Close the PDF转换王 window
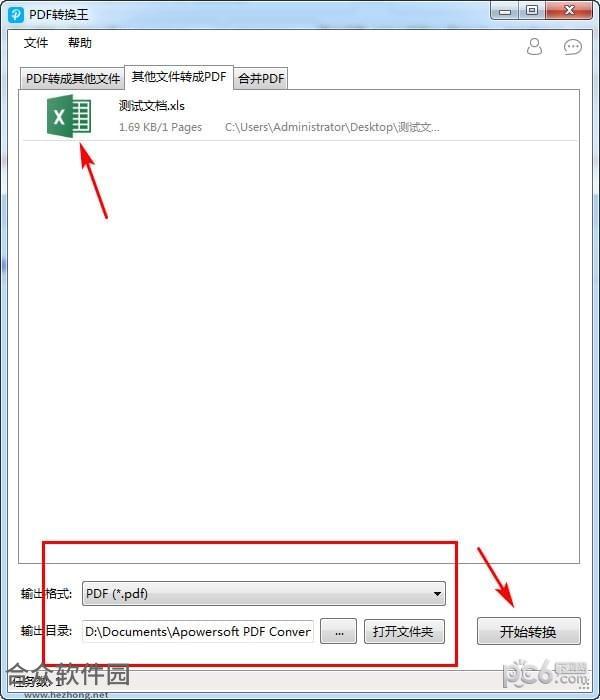Viewport: 600px width, 700px height. coord(569,11)
